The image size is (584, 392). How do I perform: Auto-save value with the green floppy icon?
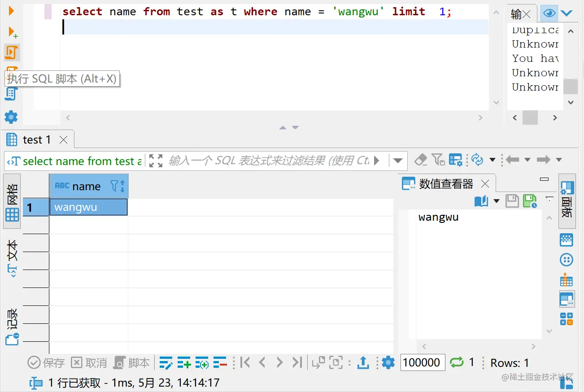click(530, 201)
